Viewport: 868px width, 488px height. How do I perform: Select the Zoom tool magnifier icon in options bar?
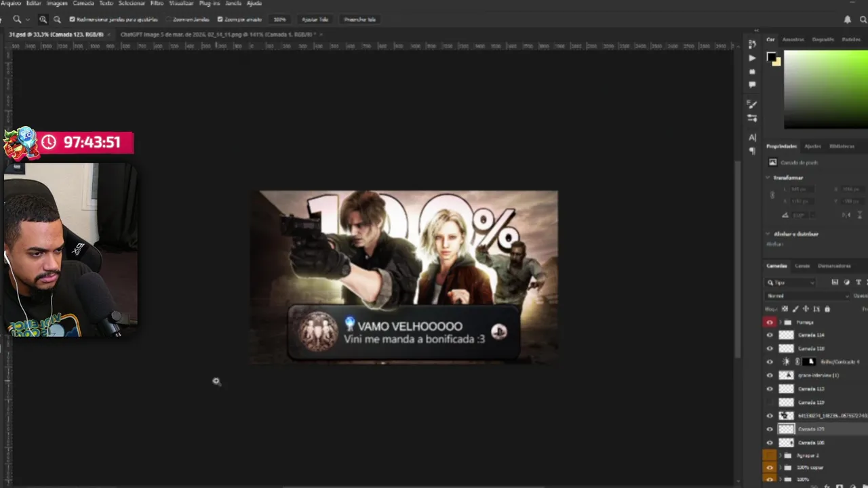click(17, 20)
